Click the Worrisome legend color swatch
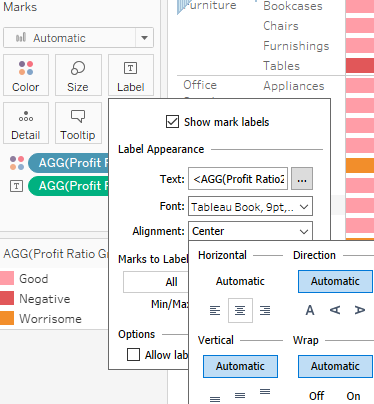 (x=7, y=318)
